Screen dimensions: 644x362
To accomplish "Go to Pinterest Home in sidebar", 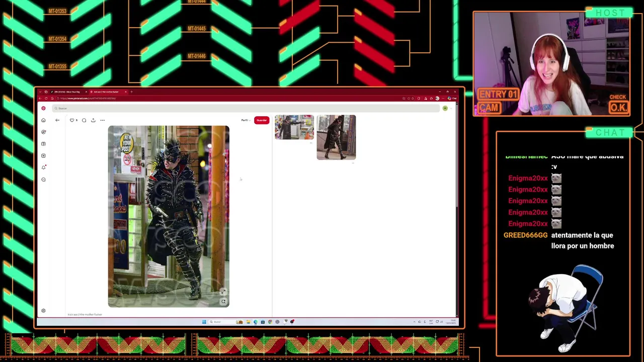I will (x=43, y=120).
